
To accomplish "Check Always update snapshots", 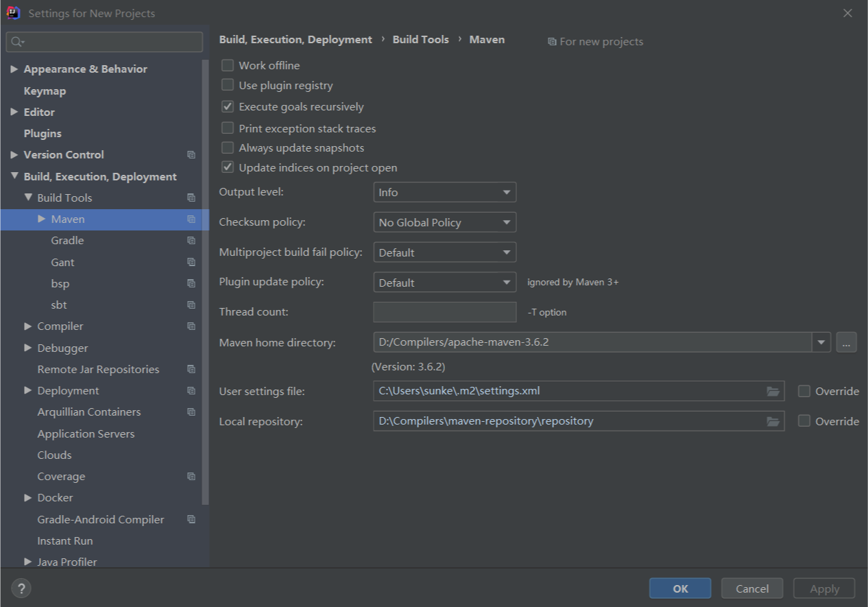I will 228,147.
